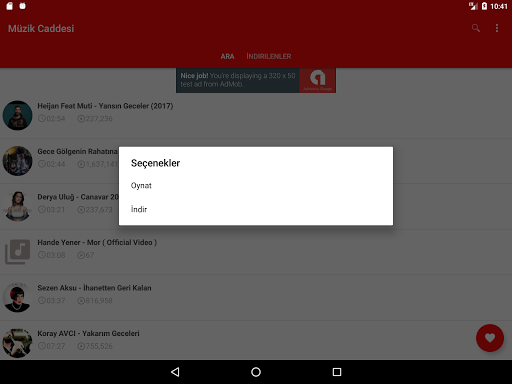Click Hande Yener music note placeholder icon

tap(17, 252)
